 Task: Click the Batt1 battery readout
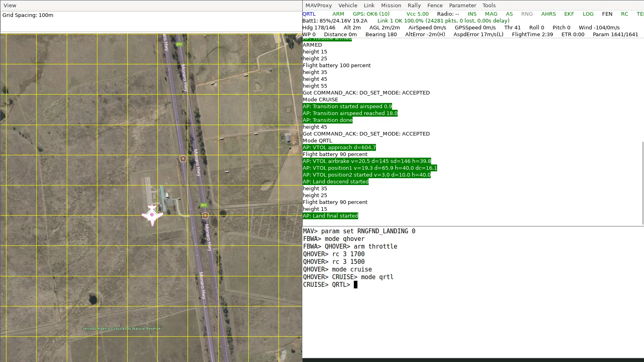pos(335,21)
